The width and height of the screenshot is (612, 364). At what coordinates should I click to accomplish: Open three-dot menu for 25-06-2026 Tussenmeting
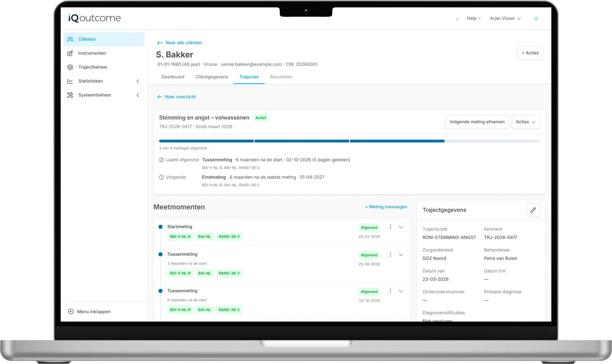tap(390, 254)
